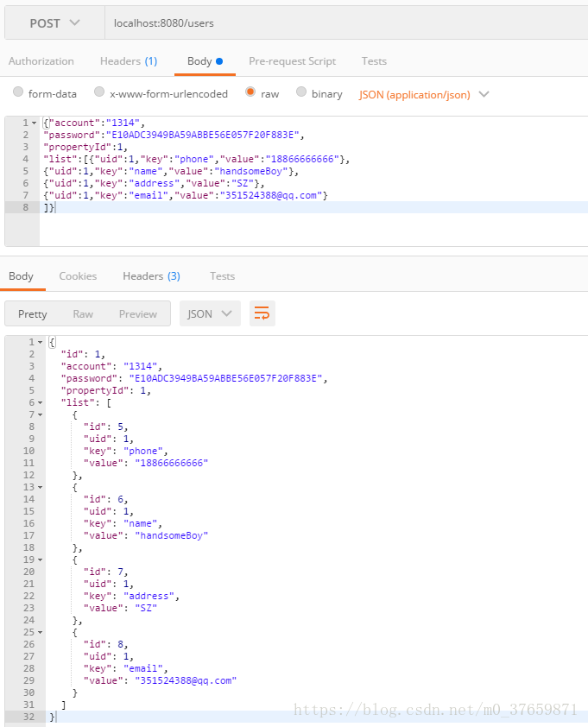Open the request Headers (1) tab
Image resolution: width=588 pixels, height=727 pixels.
click(x=129, y=61)
